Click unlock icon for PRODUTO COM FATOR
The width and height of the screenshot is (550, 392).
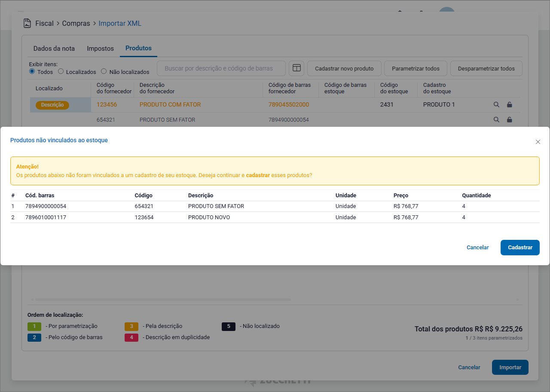[x=509, y=104]
